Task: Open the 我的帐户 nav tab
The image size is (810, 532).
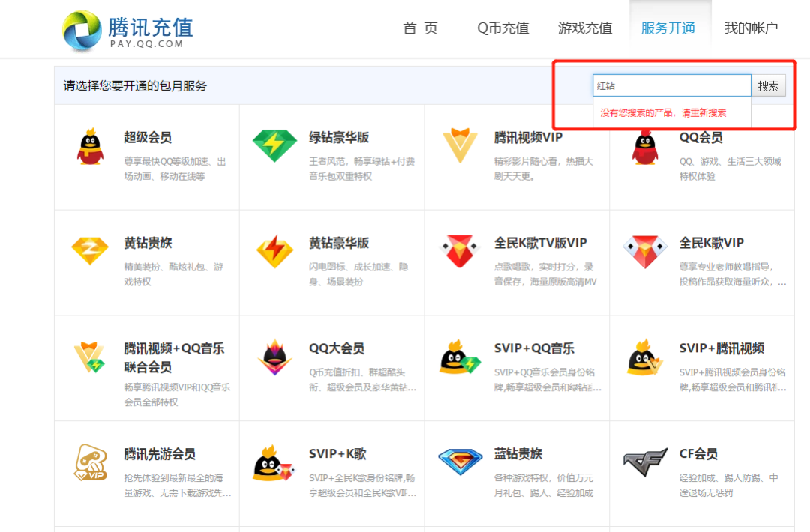Action: pos(751,28)
